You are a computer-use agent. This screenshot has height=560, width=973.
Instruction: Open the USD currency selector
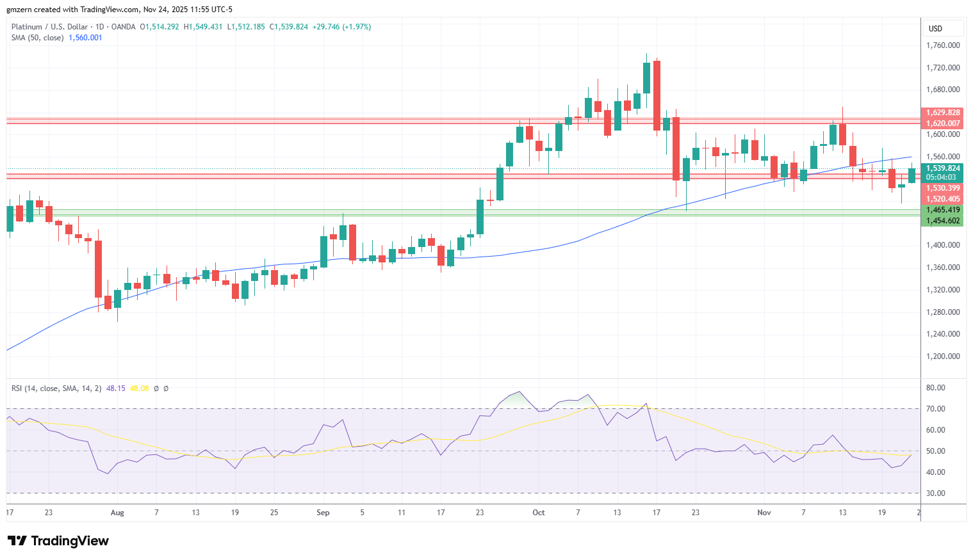(943, 28)
